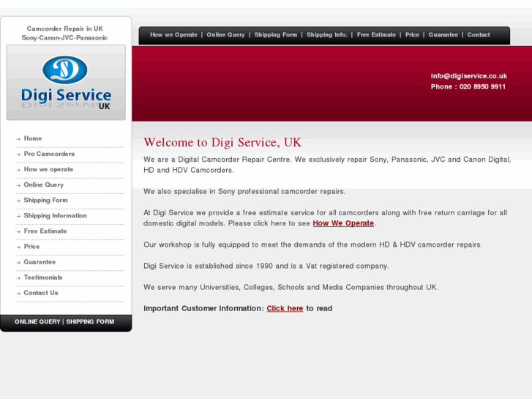Click the arrow icon beside sidebar Guarantee
Viewport: 532px width, 399px height.
(x=18, y=263)
